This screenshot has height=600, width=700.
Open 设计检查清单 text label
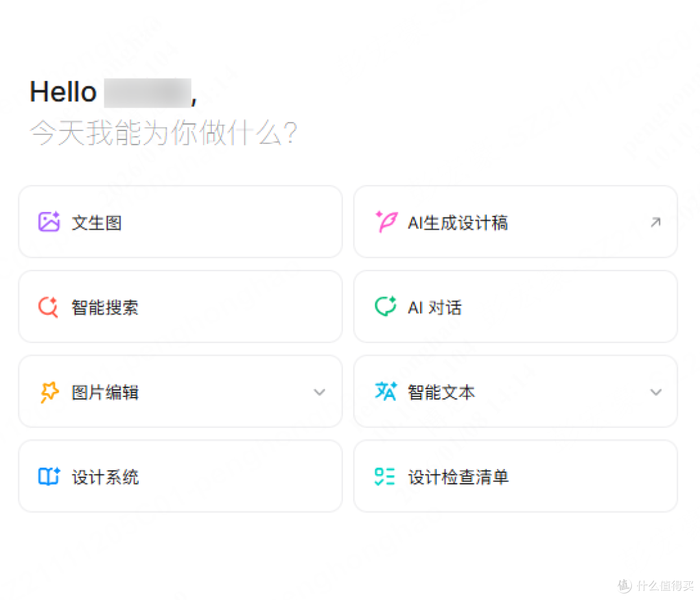458,477
